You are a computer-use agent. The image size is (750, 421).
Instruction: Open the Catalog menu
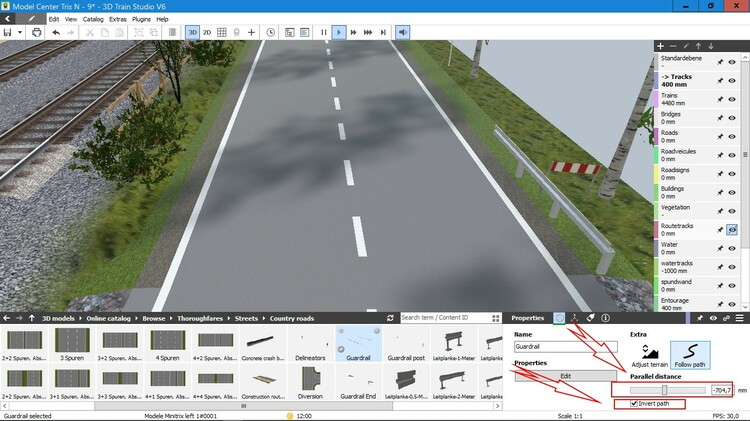[93, 19]
